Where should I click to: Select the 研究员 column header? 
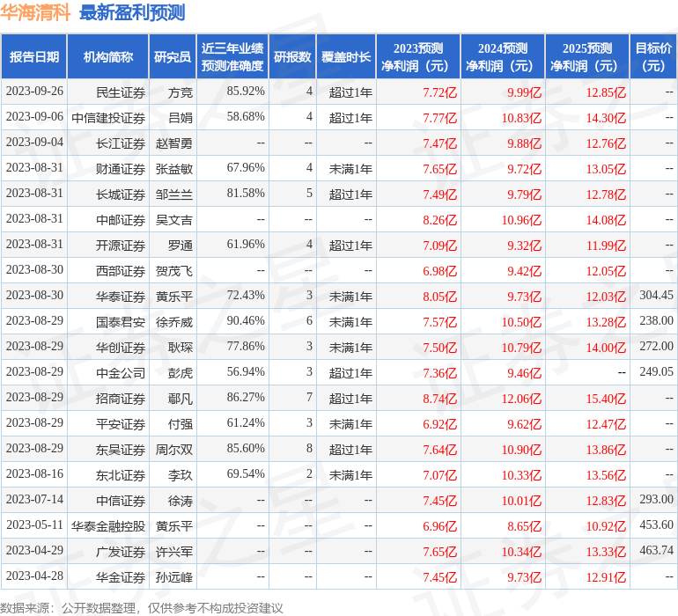tap(173, 57)
